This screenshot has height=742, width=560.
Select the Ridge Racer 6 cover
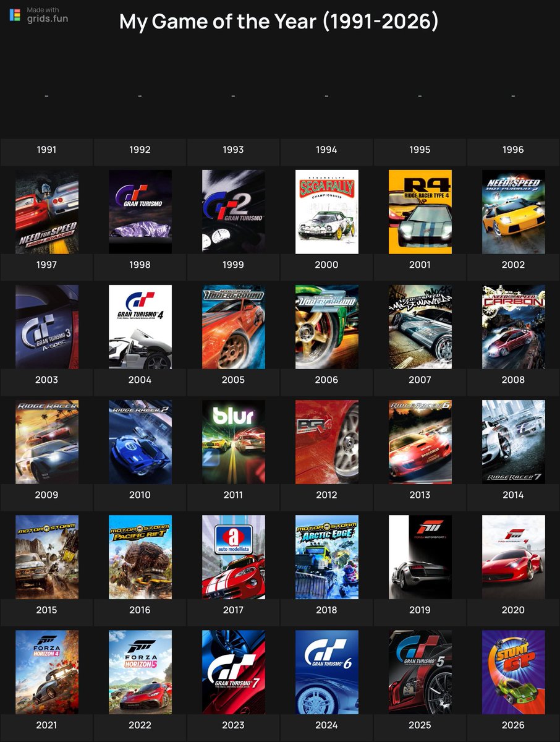pyautogui.click(x=420, y=442)
